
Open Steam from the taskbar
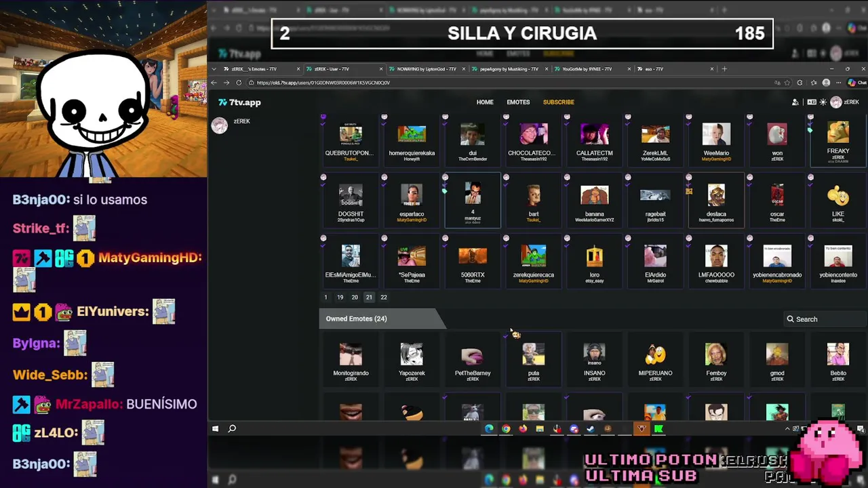pos(591,429)
